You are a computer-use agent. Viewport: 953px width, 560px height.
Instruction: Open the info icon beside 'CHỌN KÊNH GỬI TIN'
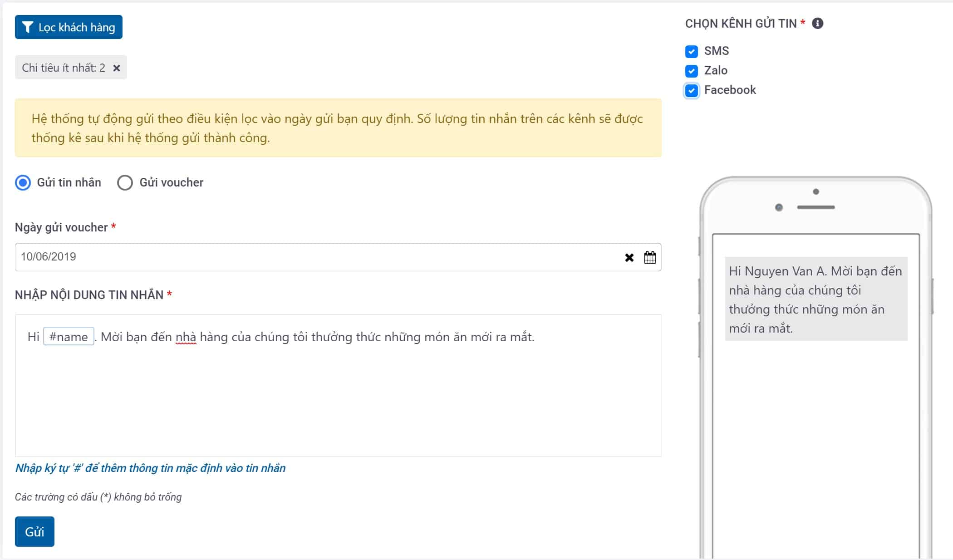coord(817,23)
